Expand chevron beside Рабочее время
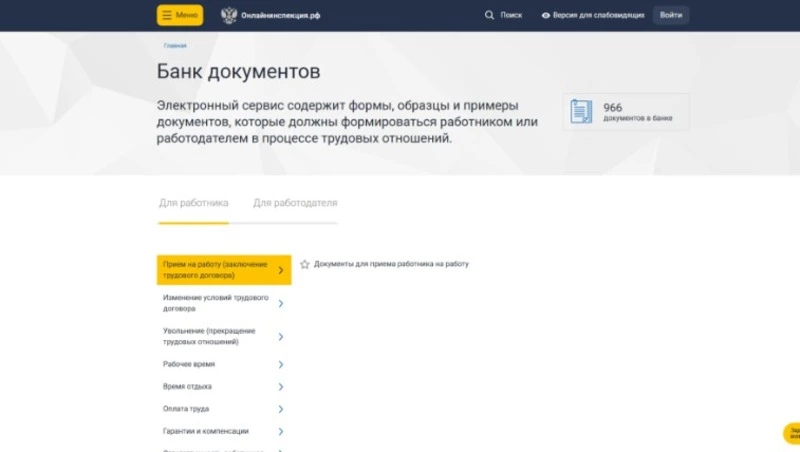800x452 pixels. (281, 365)
